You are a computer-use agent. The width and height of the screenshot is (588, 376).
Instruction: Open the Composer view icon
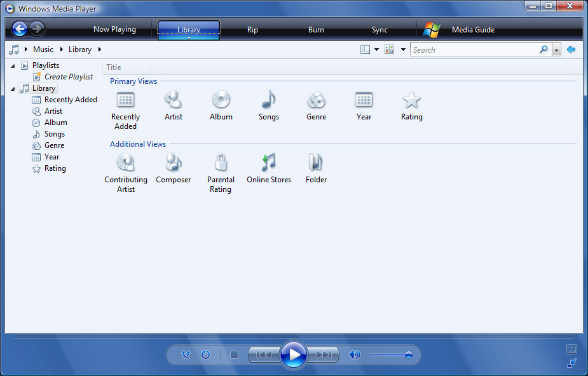173,163
